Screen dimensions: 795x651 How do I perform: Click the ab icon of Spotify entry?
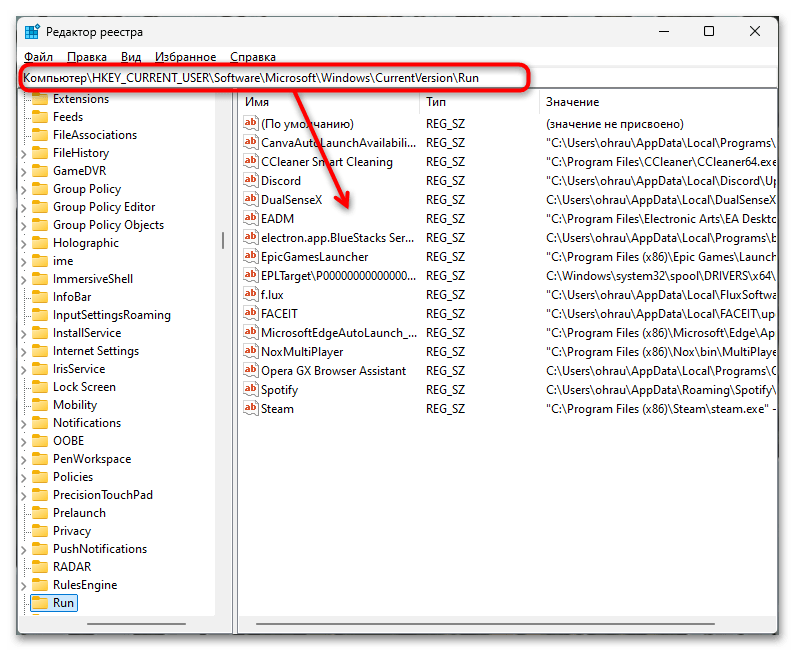250,389
